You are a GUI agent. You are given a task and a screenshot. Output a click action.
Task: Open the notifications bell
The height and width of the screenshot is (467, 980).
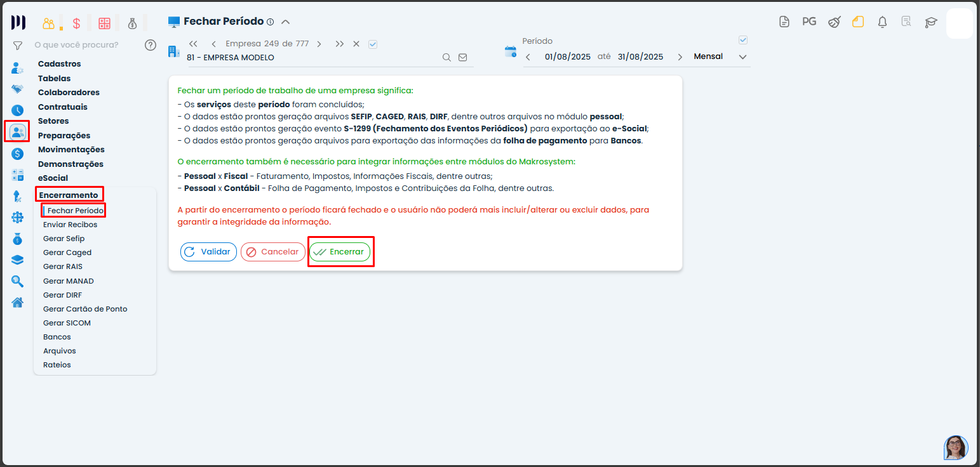(882, 22)
